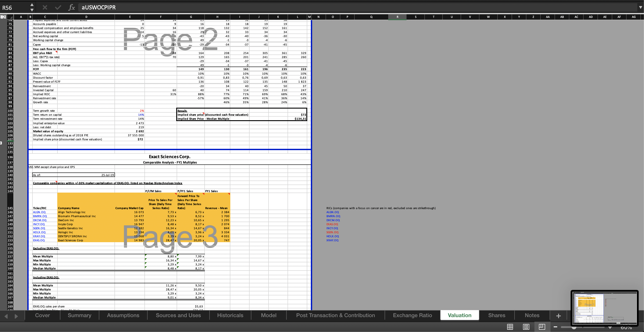Click the formula bar containing aUSWOCPIPR
The height and width of the screenshot is (332, 644).
358,8
